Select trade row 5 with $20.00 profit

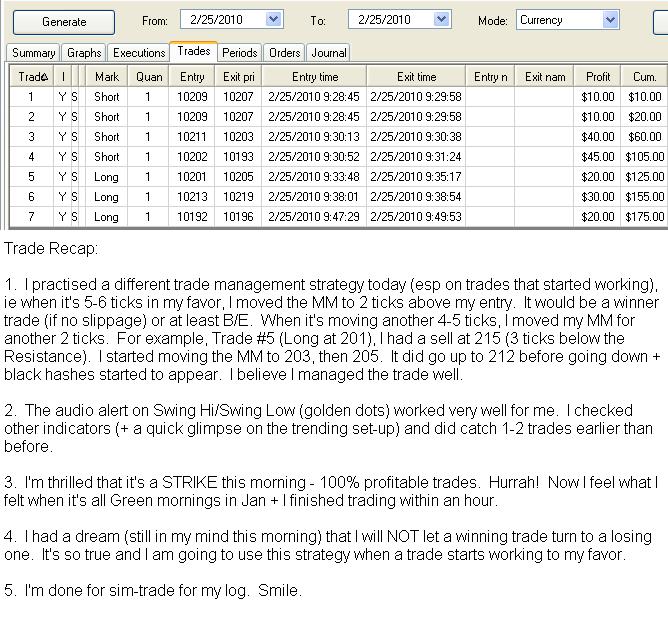[x=338, y=177]
